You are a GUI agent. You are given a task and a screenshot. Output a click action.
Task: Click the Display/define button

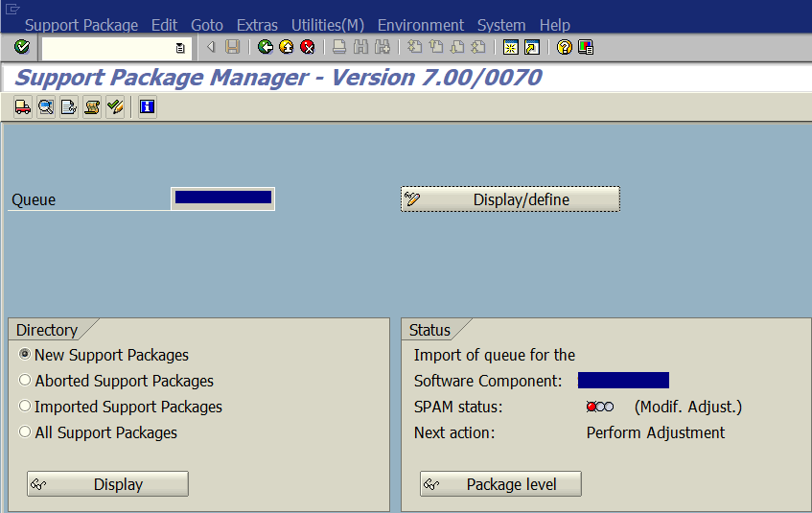click(510, 199)
